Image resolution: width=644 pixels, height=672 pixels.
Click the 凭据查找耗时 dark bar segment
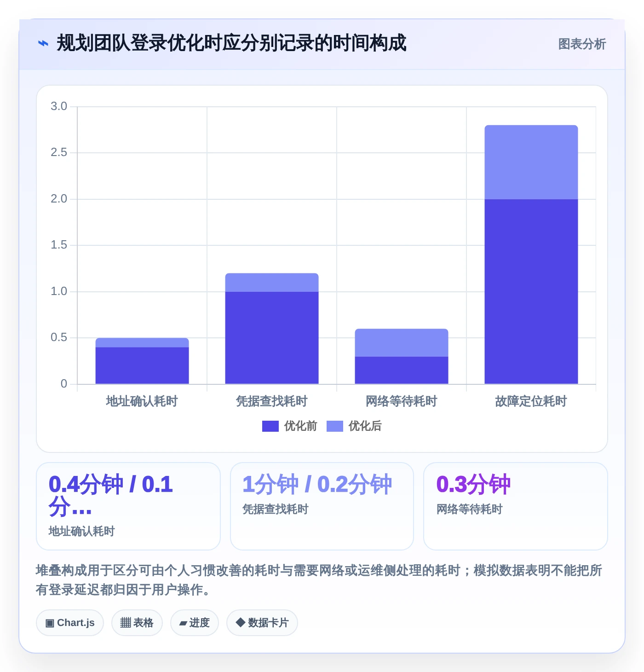[x=272, y=338]
